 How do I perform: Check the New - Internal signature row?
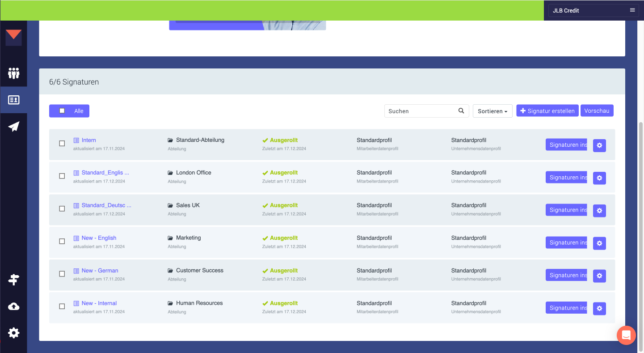(x=62, y=306)
